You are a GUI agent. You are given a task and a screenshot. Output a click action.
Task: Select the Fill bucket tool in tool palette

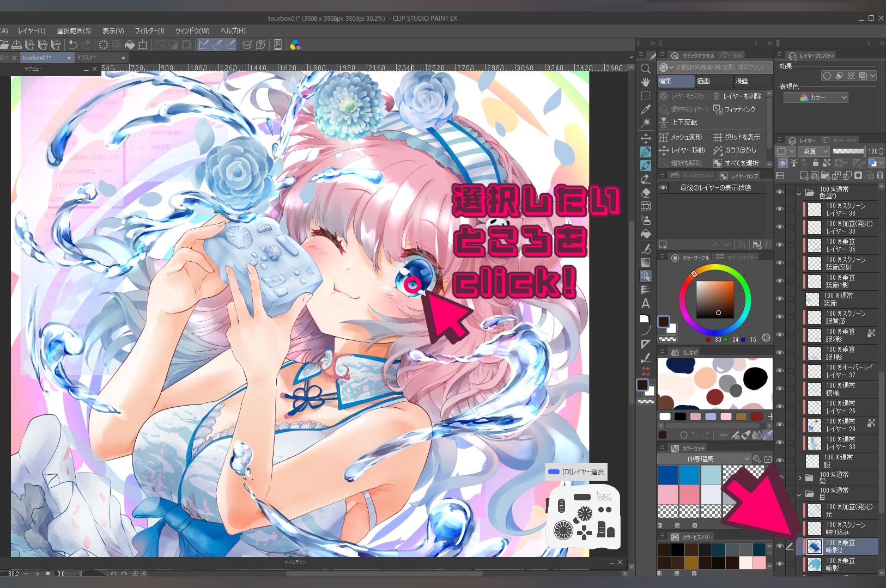point(646,234)
